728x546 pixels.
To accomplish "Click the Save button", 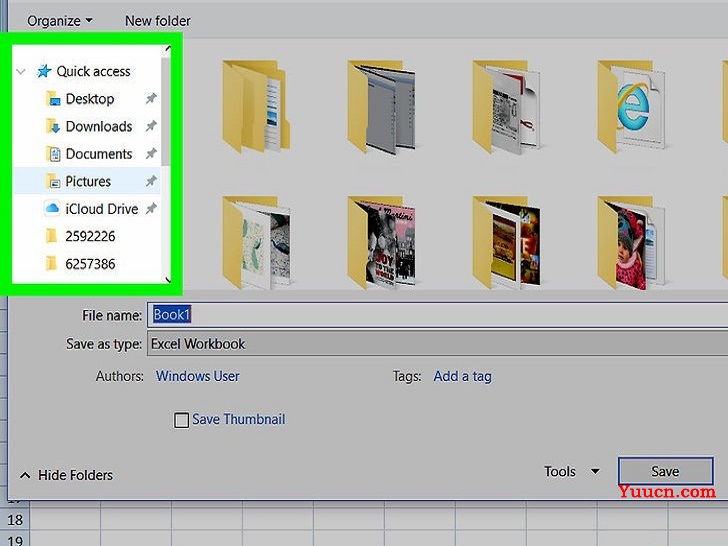I will coord(665,471).
